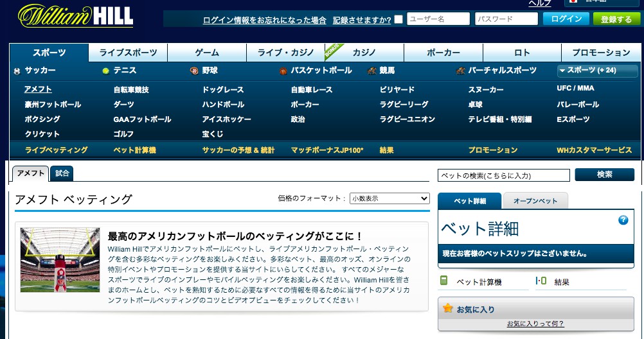Image resolution: width=644 pixels, height=339 pixels.
Task: Open the サッカーの予想 & 統計 link
Action: [x=238, y=150]
